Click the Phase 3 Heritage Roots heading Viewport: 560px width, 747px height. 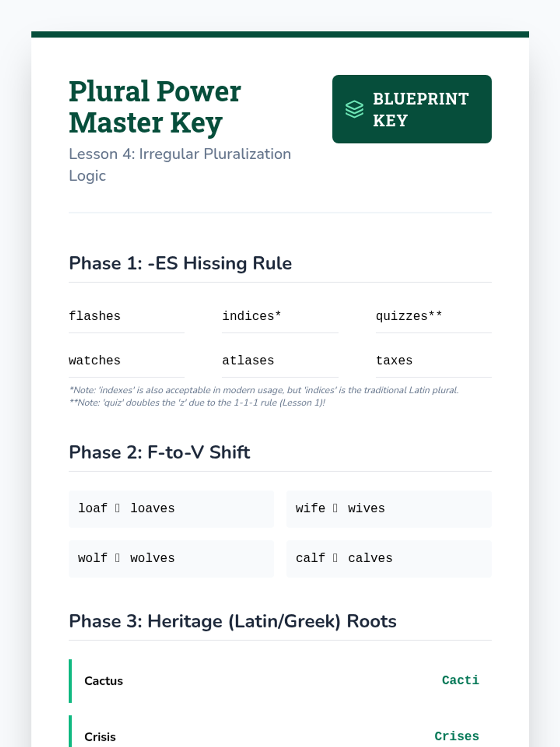pyautogui.click(x=232, y=621)
